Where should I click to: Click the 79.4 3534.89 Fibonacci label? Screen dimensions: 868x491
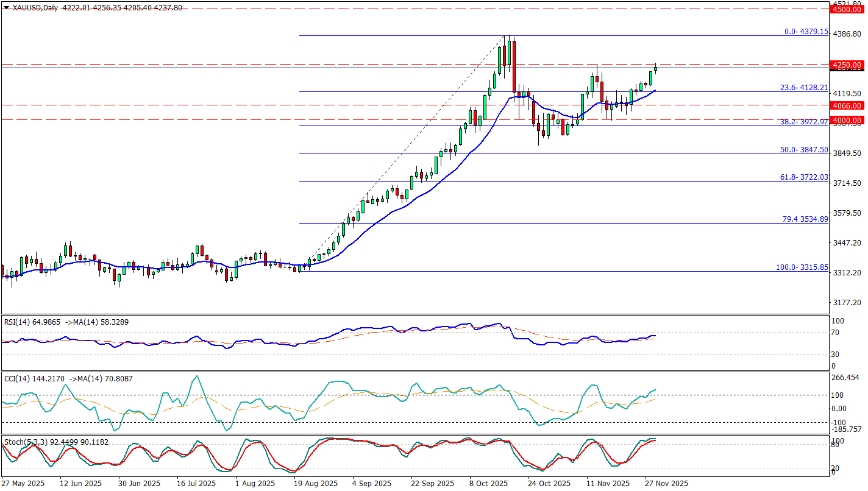point(805,219)
